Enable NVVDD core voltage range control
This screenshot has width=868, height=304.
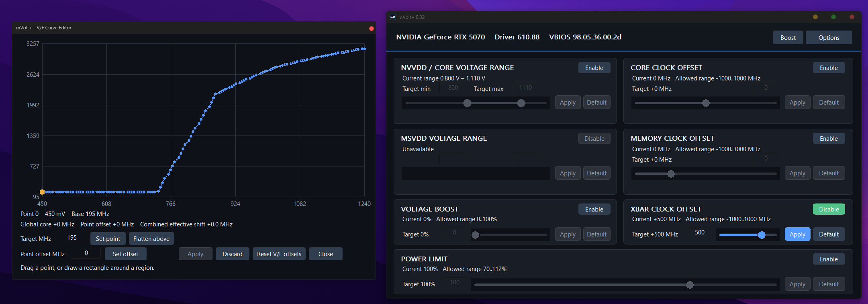coord(594,68)
